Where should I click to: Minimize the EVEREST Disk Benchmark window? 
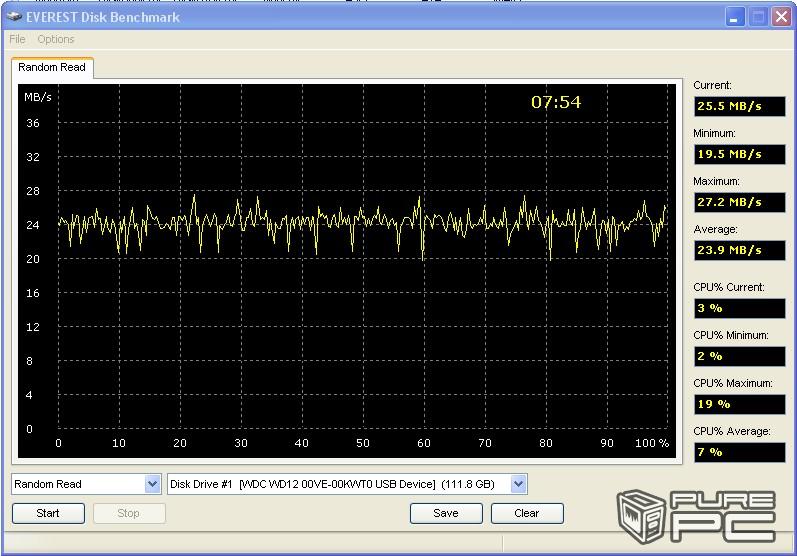pos(733,17)
